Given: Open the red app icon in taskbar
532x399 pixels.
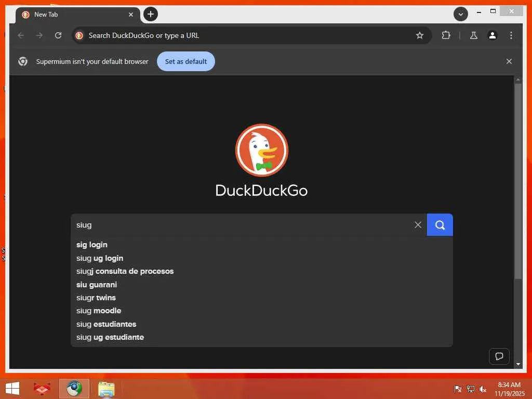Looking at the screenshot, I should coord(42,389).
